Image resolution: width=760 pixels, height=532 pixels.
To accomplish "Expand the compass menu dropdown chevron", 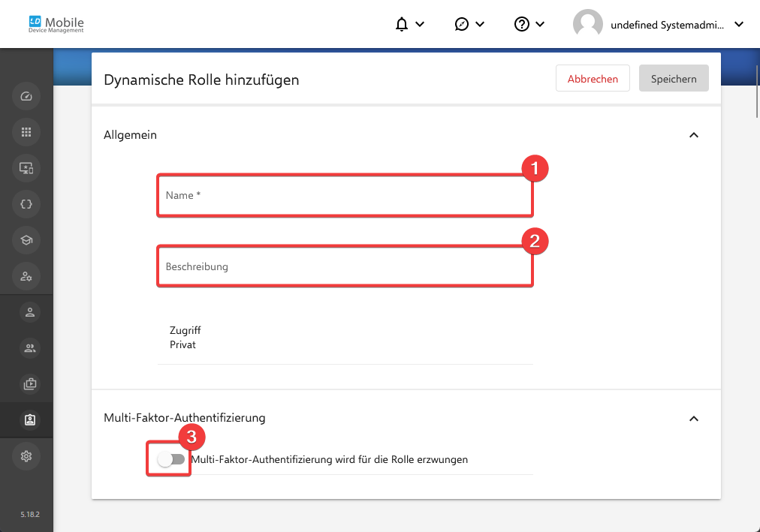I will [480, 24].
